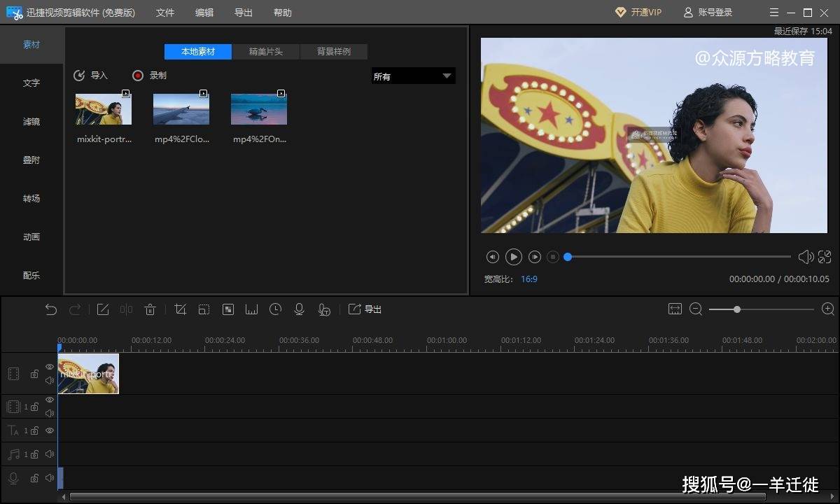This screenshot has width=840, height=504.
Task: Open the 帮助 menu
Action: (283, 13)
